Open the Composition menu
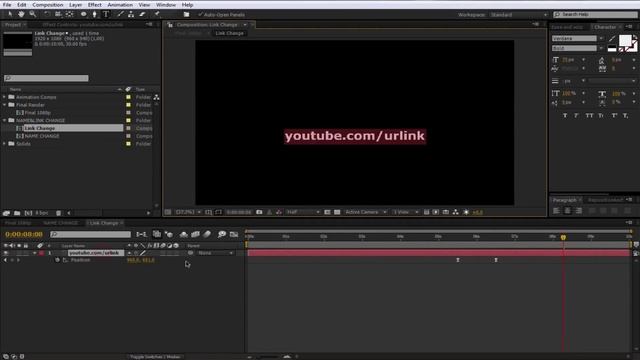Image resolution: width=640 pixels, height=360 pixels. click(48, 5)
